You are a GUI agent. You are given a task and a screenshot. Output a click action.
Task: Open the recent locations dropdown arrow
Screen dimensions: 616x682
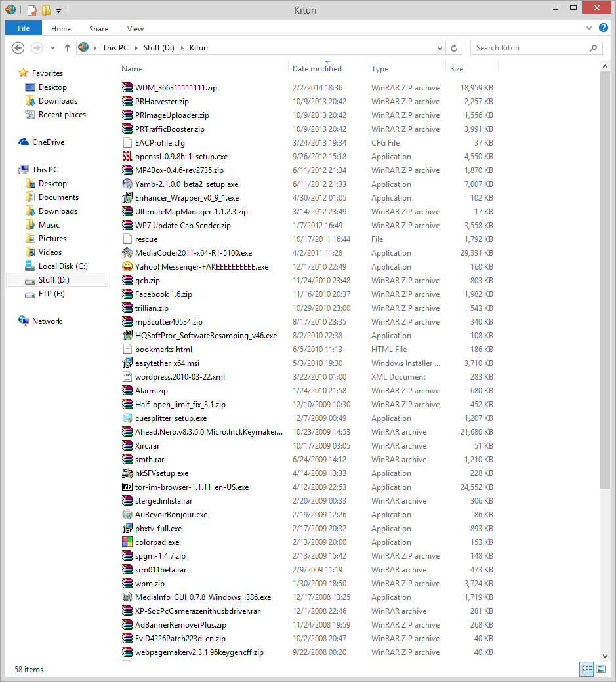52,48
